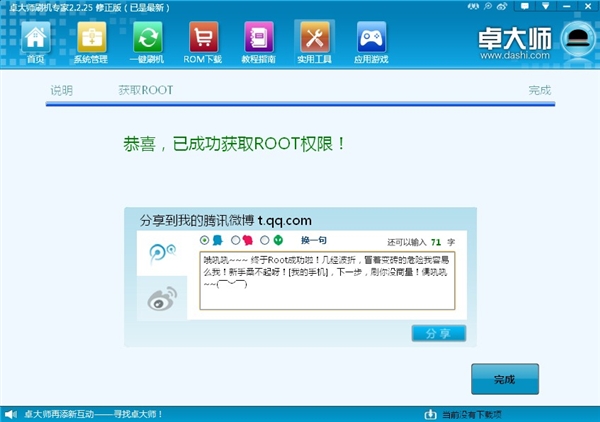
Task: Click the 卓大师再添新互动 status bar announcement
Action: coord(94,414)
